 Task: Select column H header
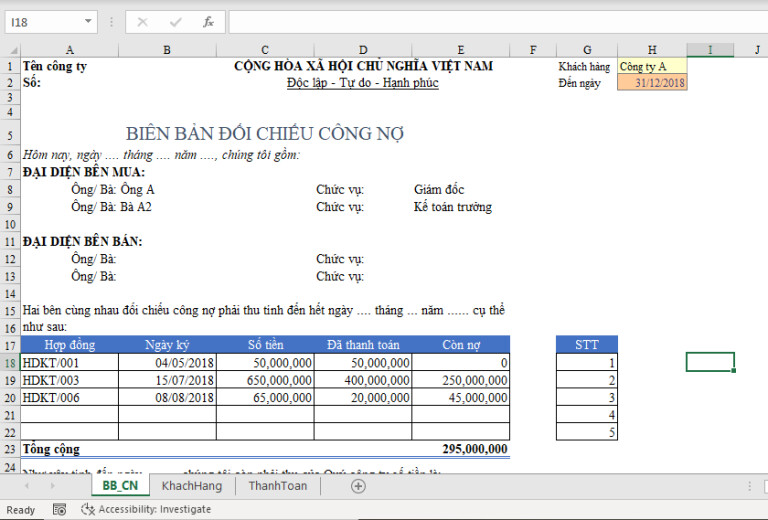[652, 50]
